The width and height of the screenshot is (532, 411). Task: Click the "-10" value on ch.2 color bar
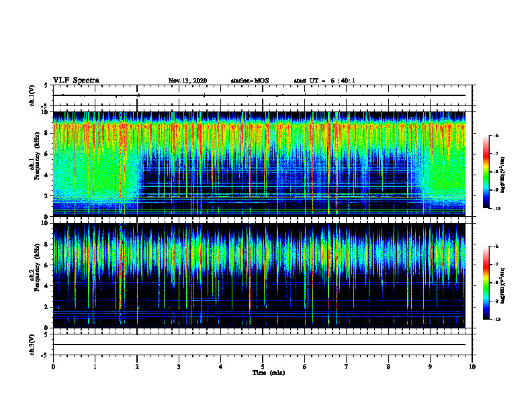(496, 320)
